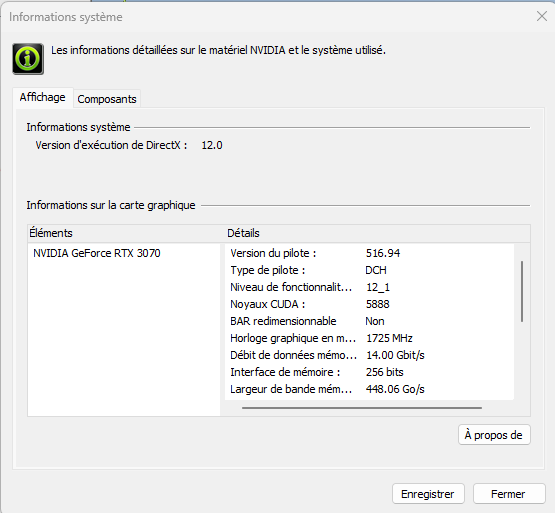Click the Largeur de bande mémoire row

click(369, 389)
